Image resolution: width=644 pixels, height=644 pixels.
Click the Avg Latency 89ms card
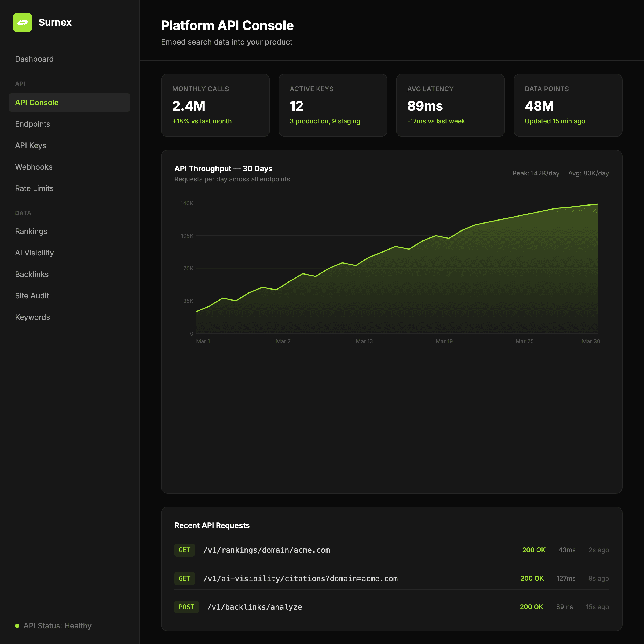(450, 105)
